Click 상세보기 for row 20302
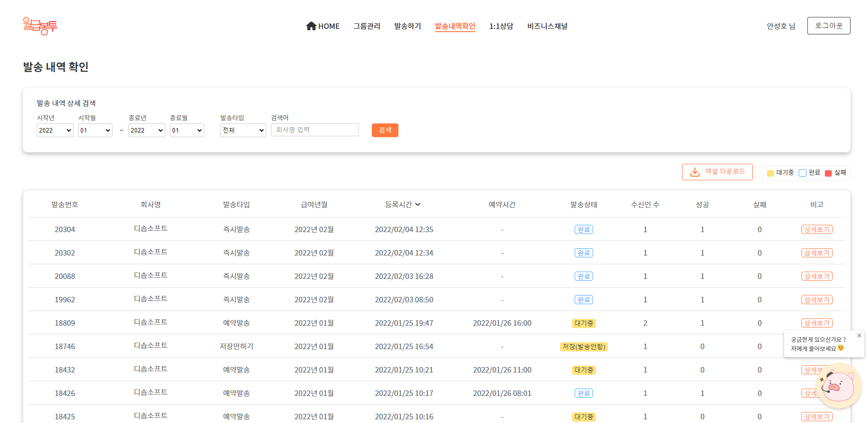This screenshot has width=868, height=423. coord(817,253)
